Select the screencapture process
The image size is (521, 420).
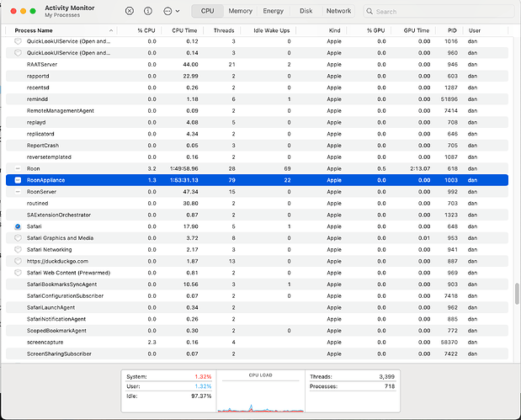pyautogui.click(x=257, y=343)
